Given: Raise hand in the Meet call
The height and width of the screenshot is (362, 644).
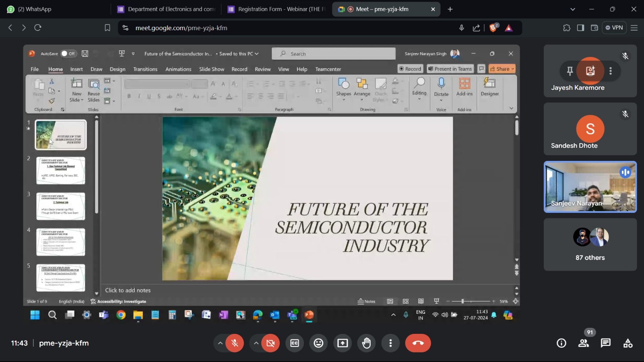Looking at the screenshot, I should coord(366,343).
